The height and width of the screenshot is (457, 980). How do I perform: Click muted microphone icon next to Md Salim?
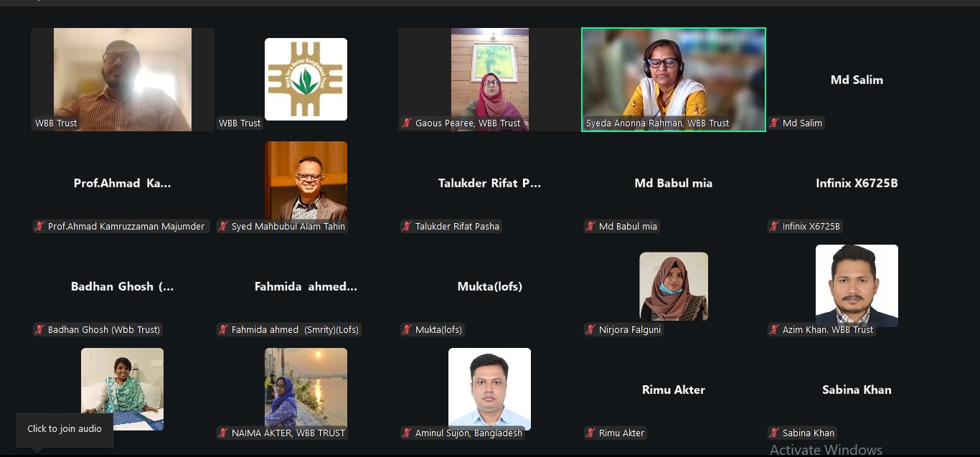tap(775, 123)
